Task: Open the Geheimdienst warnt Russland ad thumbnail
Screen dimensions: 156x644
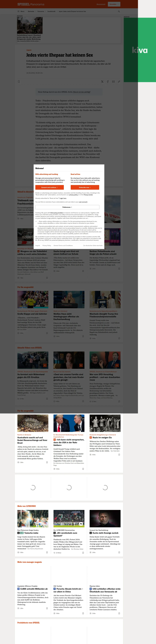Action: [x=30, y=26]
